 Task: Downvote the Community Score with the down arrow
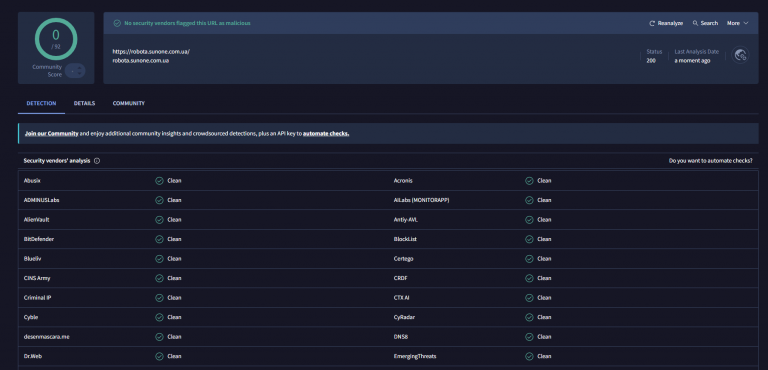[x=79, y=74]
